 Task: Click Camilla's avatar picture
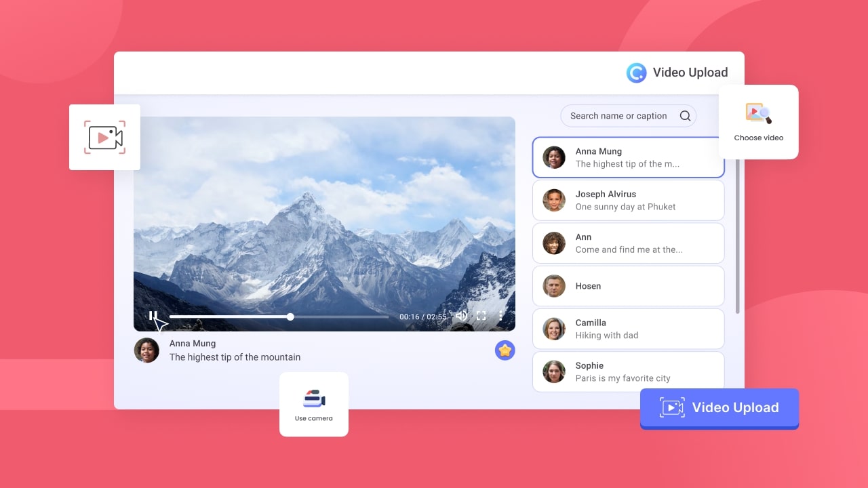pyautogui.click(x=554, y=329)
